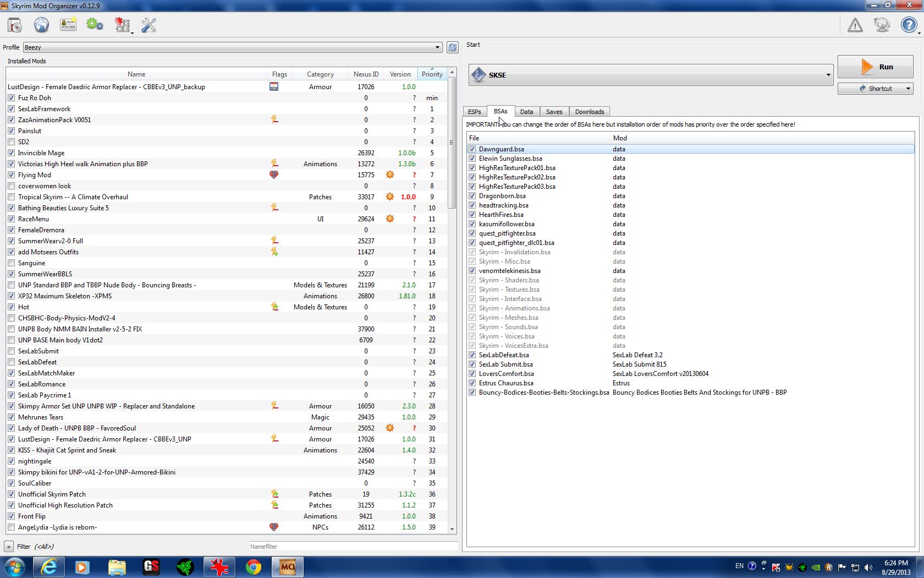Open the Downloads tab

tap(590, 112)
